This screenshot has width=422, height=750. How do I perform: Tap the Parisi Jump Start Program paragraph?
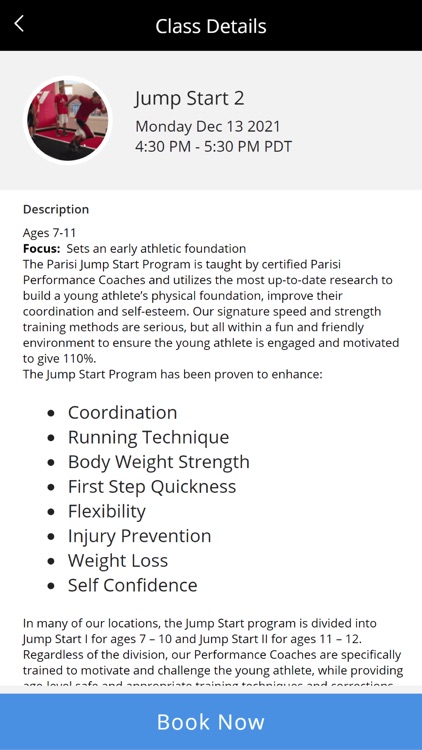click(211, 311)
